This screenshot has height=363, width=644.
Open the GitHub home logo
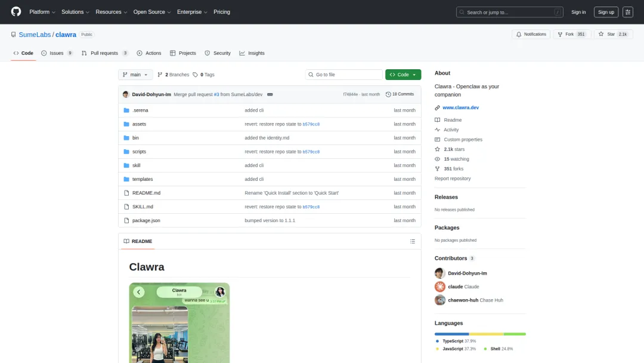tap(16, 12)
